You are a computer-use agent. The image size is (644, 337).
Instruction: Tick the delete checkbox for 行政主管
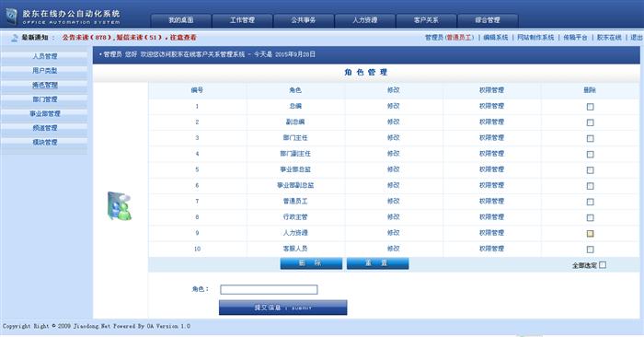tap(591, 218)
